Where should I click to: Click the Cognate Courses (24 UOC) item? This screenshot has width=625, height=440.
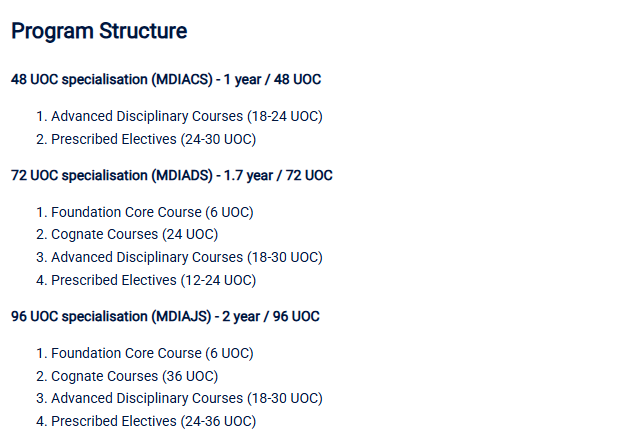[134, 234]
